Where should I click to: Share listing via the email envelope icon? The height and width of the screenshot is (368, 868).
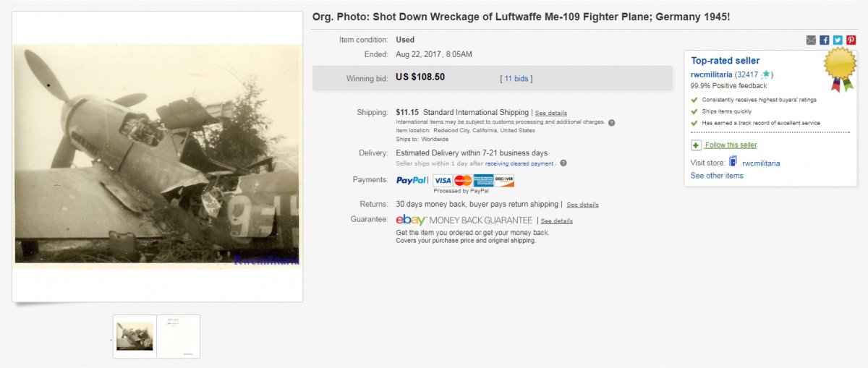pos(811,40)
